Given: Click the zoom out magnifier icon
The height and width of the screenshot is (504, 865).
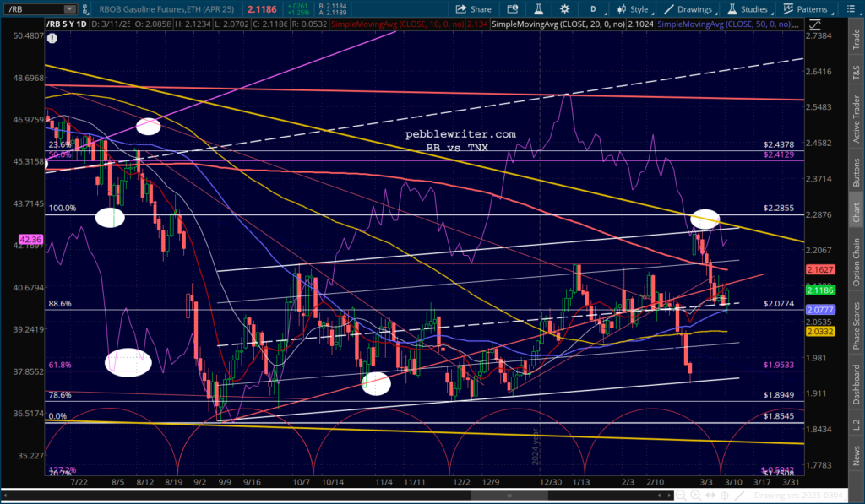Looking at the screenshot, I should pos(683,496).
